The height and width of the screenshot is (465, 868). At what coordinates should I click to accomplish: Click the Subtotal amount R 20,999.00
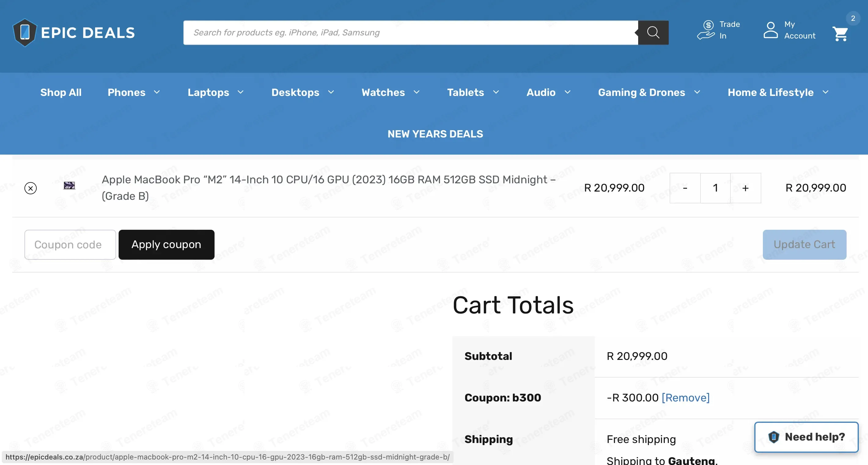(637, 356)
